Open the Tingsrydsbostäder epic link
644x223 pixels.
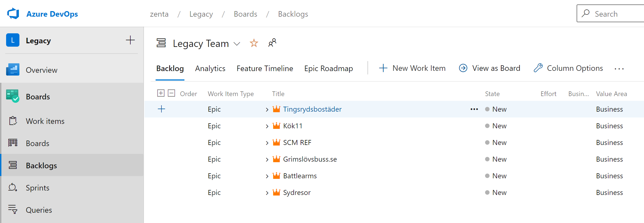(312, 109)
